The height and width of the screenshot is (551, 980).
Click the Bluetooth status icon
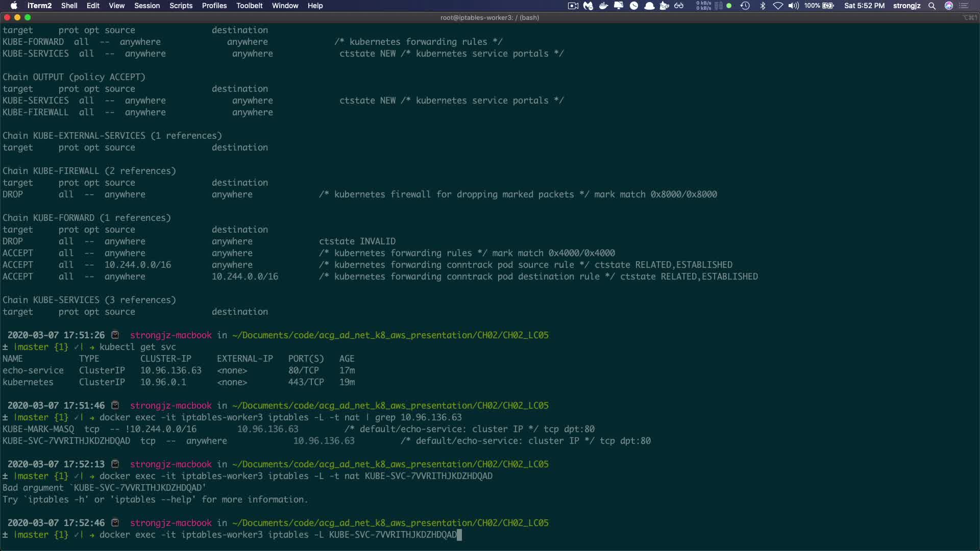tap(763, 6)
